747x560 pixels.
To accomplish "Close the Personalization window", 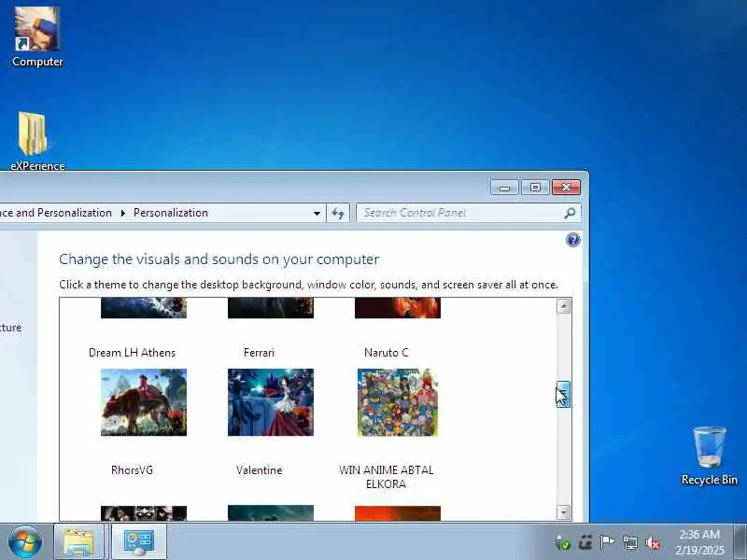I will 566,188.
